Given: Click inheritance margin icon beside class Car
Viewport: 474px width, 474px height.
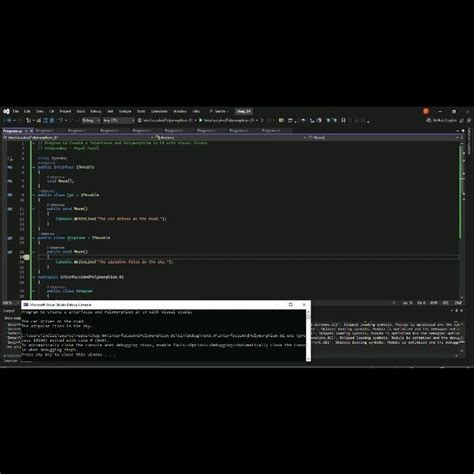Looking at the screenshot, I should point(10,195).
